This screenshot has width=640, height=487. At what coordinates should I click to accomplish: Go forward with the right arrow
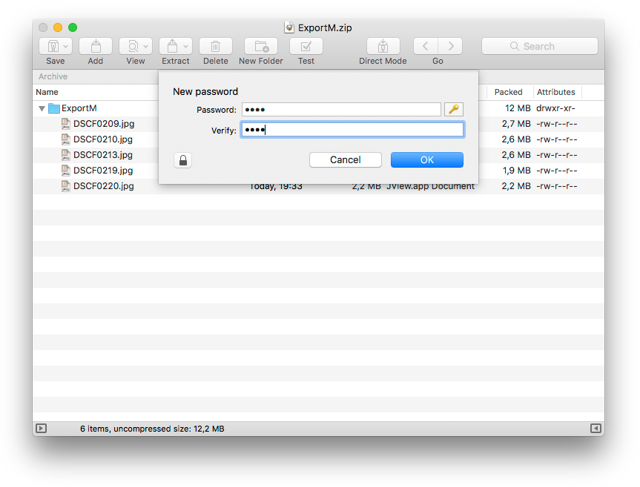pyautogui.click(x=450, y=46)
